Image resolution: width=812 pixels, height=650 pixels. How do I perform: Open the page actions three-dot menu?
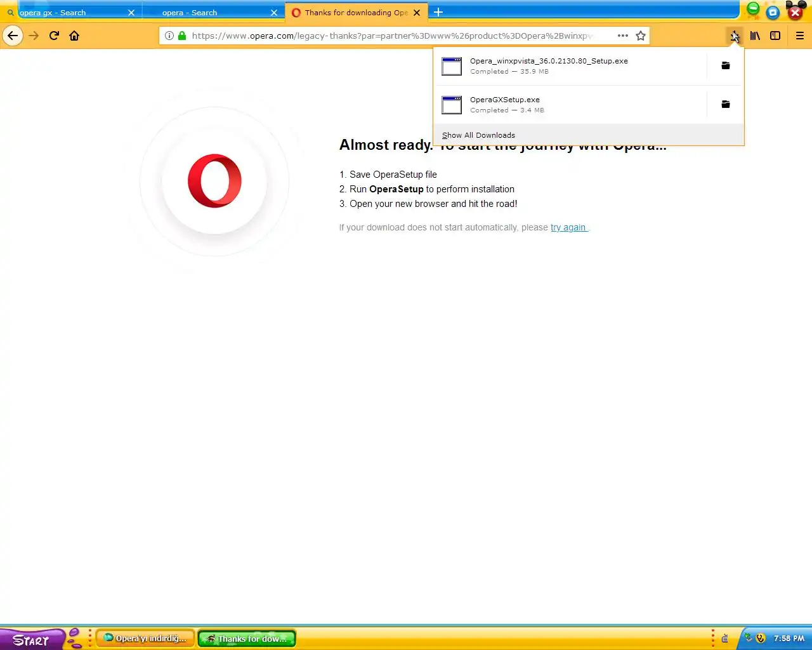click(623, 36)
